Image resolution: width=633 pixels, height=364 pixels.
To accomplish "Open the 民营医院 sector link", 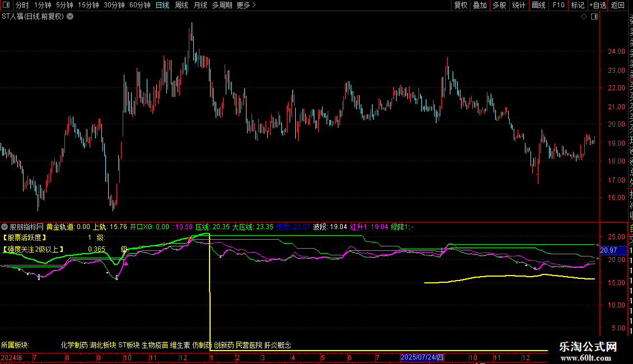I will click(x=249, y=346).
